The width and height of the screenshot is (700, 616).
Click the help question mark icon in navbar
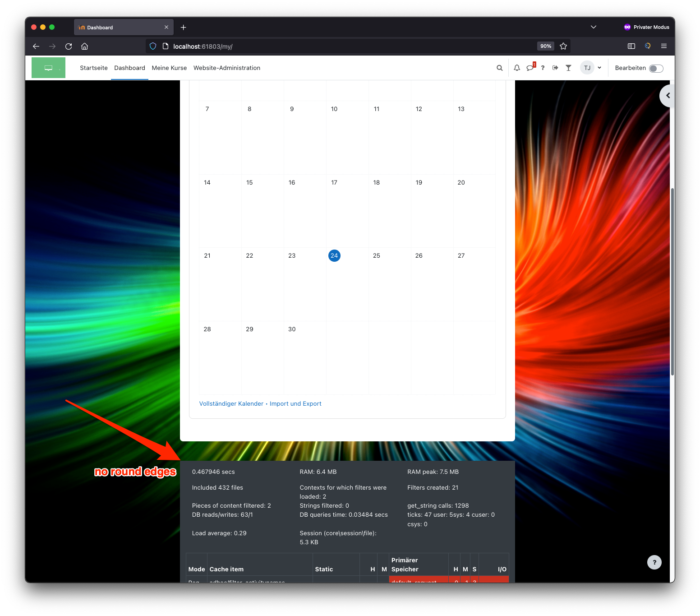(543, 68)
